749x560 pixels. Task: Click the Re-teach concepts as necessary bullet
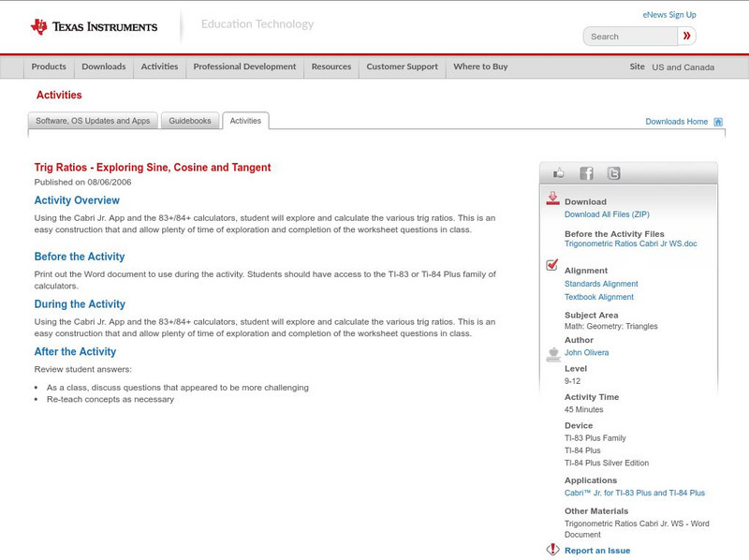pos(110,400)
